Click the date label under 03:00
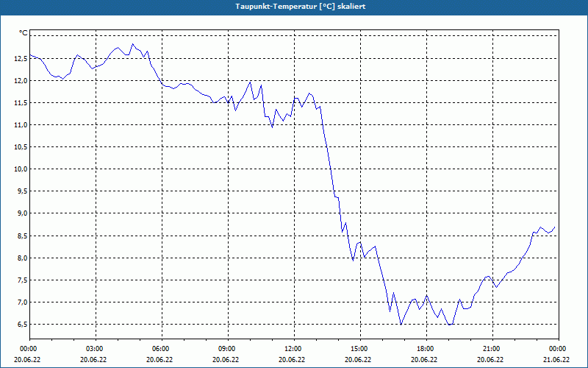 coord(93,360)
